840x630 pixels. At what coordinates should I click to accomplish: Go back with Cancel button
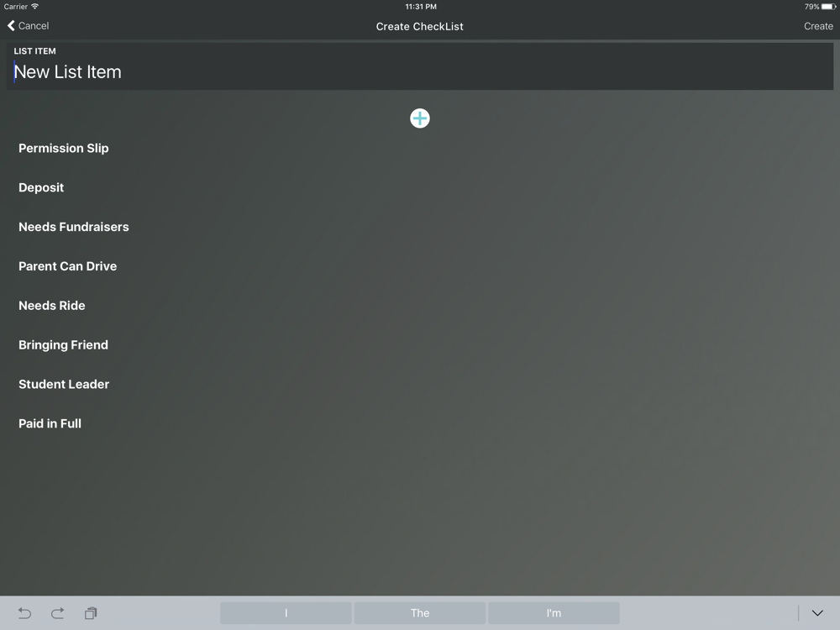28,26
